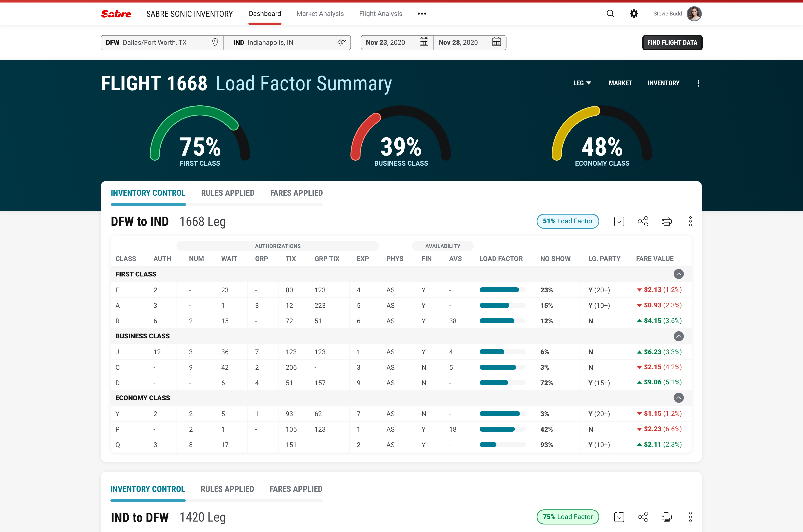Click the Y (15+) large party cell

599,383
